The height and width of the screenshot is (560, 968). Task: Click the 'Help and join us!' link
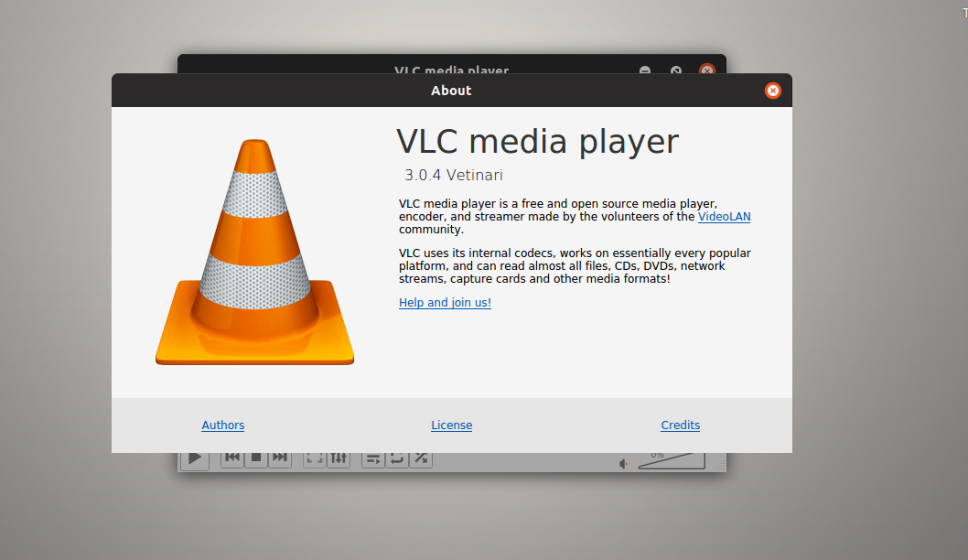coord(445,303)
